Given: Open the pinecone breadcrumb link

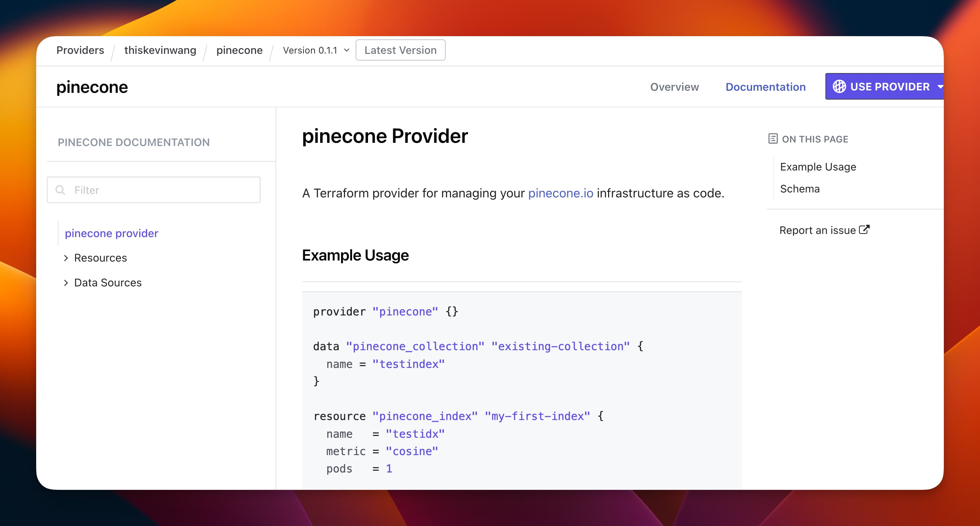Looking at the screenshot, I should click(239, 50).
